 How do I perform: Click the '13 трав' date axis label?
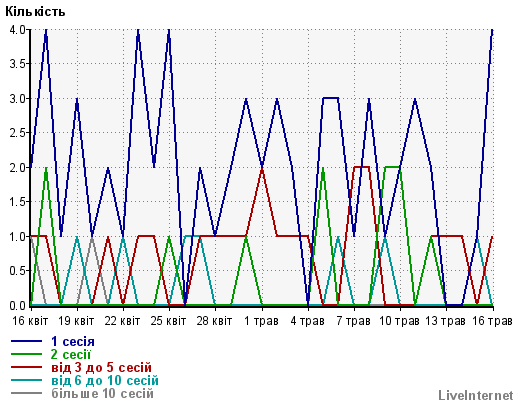445,321
